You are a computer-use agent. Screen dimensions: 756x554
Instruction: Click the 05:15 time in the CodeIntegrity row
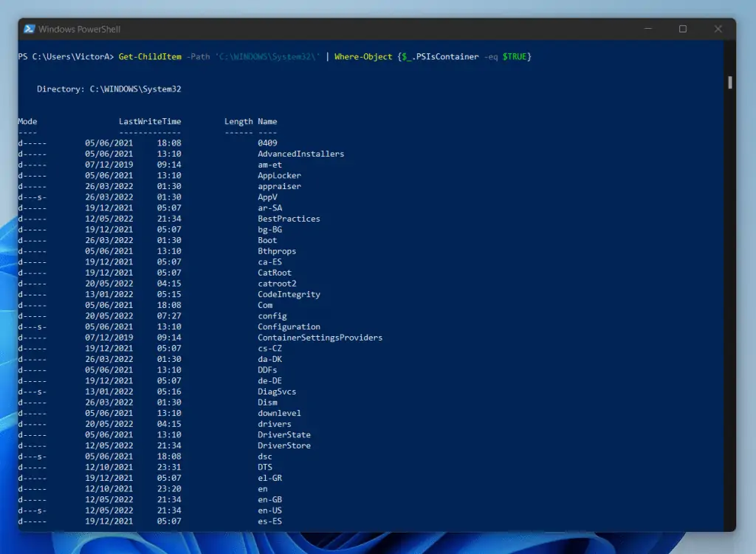coord(169,295)
